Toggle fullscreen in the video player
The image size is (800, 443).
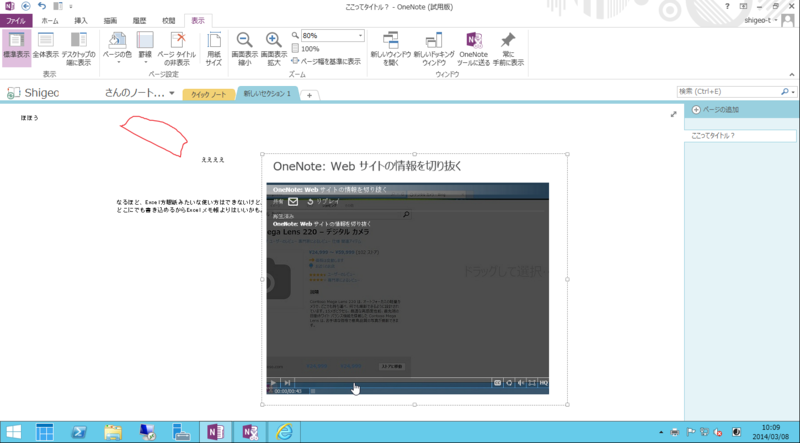(532, 383)
